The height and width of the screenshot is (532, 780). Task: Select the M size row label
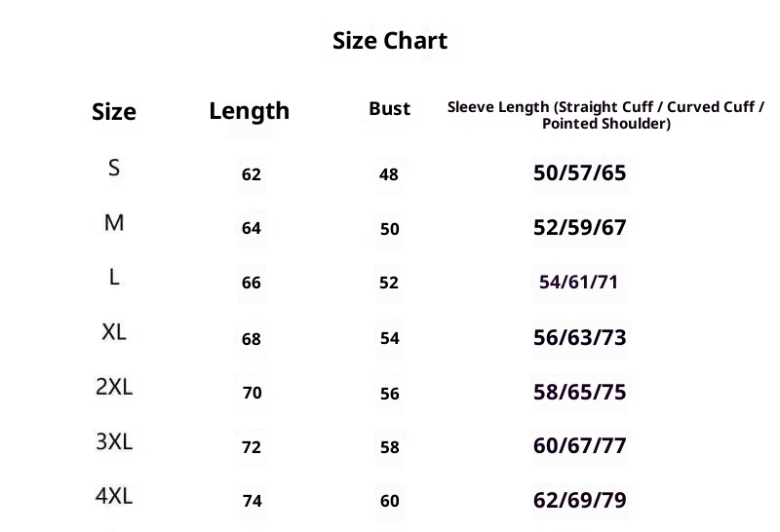tap(114, 223)
